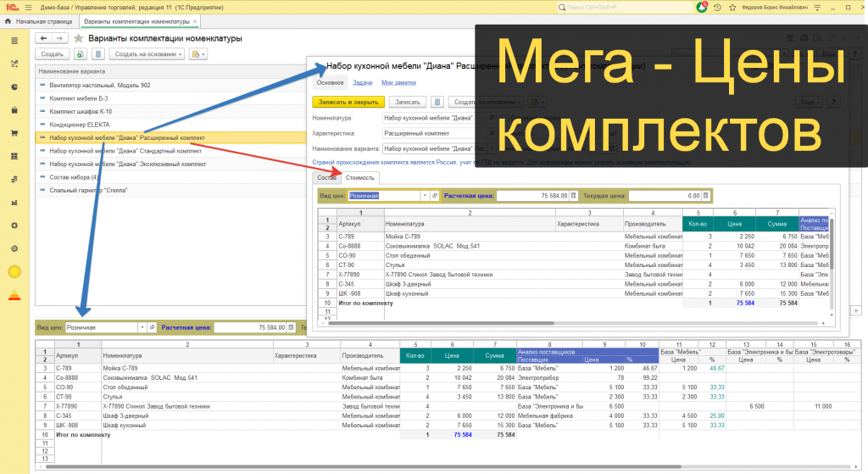868x474 pixels.
Task: Select the Стоимость tab in dialog
Action: 359,178
